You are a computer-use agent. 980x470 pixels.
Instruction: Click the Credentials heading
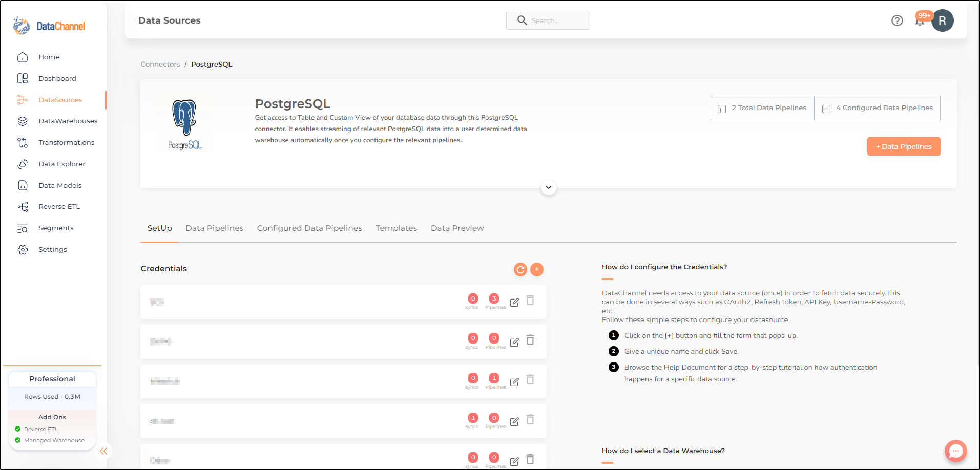click(x=164, y=269)
